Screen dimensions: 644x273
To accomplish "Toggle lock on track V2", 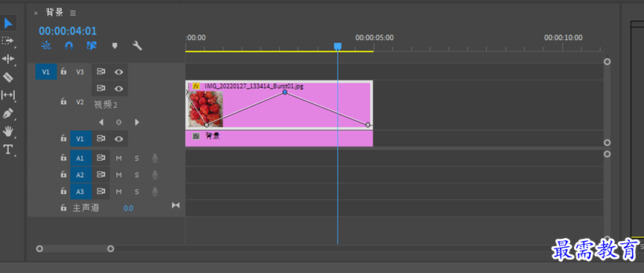I will click(x=63, y=101).
